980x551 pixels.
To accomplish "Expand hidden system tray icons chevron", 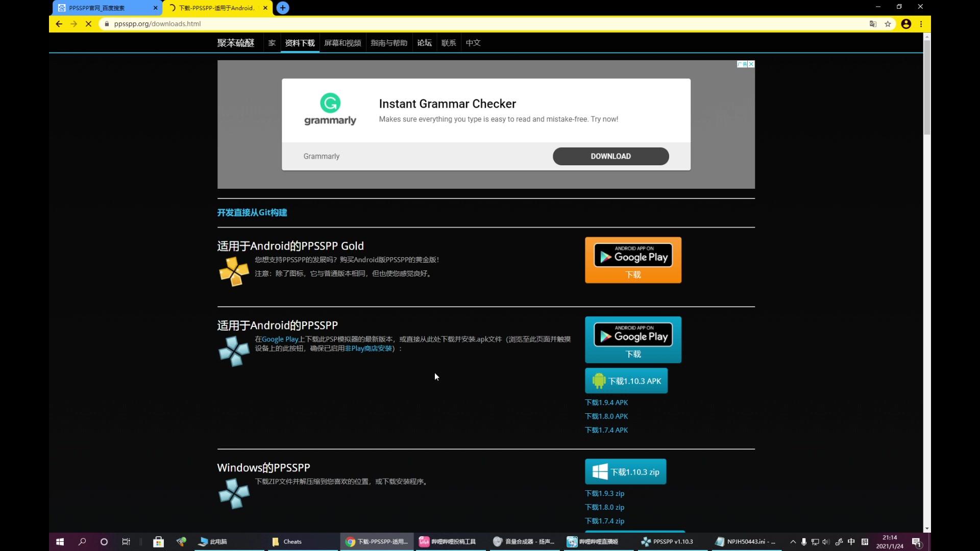I will coord(793,542).
